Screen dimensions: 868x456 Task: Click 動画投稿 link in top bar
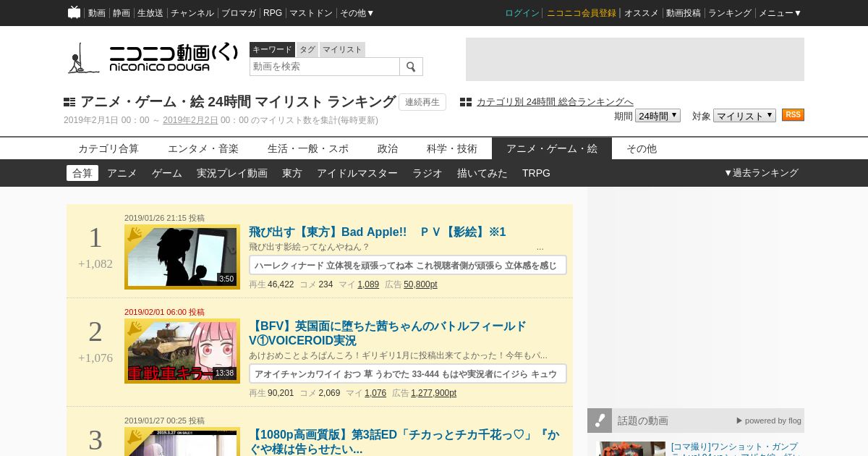coord(684,13)
